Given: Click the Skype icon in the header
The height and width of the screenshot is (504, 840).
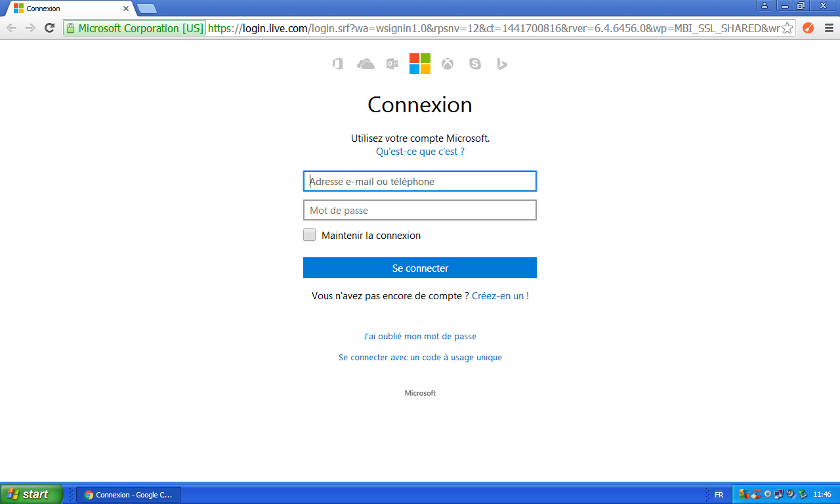Looking at the screenshot, I should [x=475, y=64].
